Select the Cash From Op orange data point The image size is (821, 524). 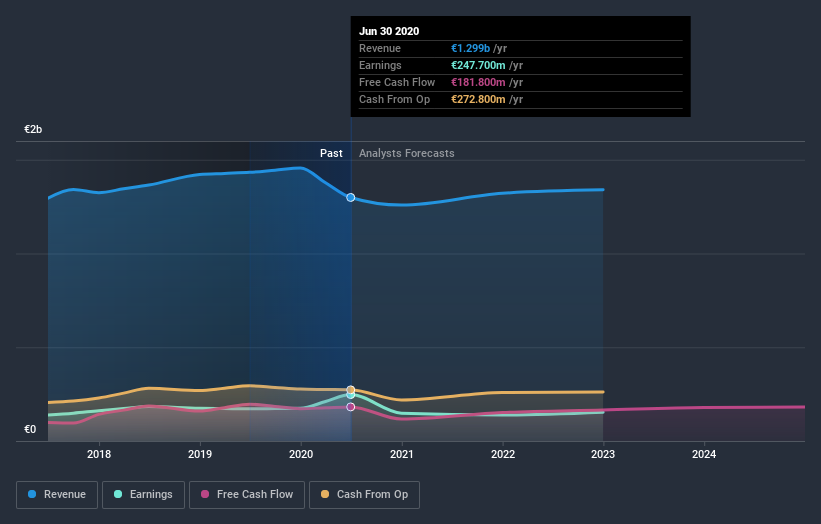351,390
